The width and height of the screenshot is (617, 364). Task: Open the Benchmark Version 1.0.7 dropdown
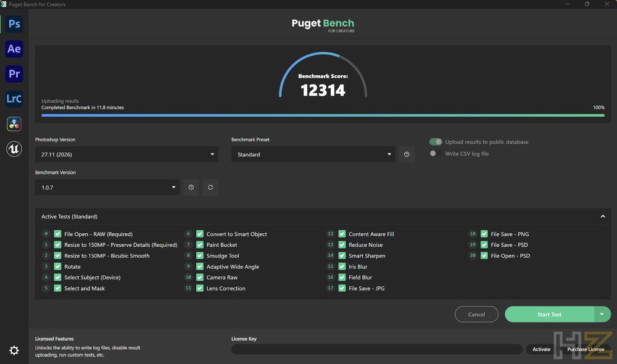pyautogui.click(x=107, y=188)
